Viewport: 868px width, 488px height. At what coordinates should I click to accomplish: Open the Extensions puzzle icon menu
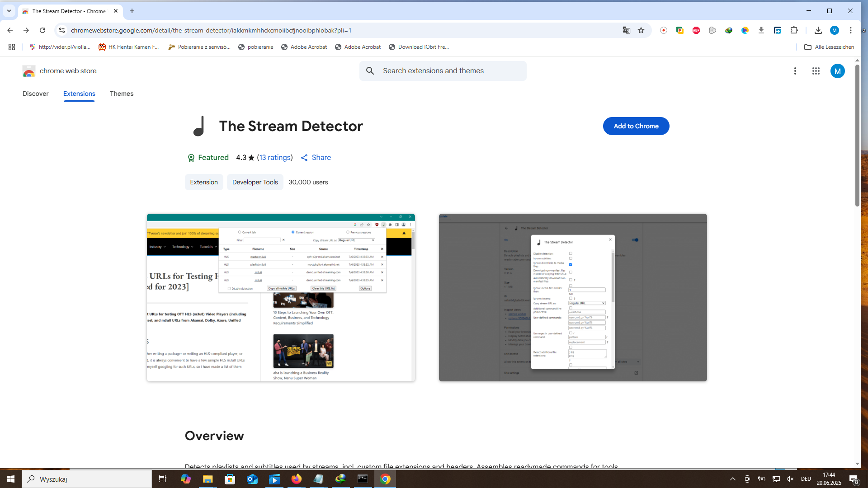[794, 30]
